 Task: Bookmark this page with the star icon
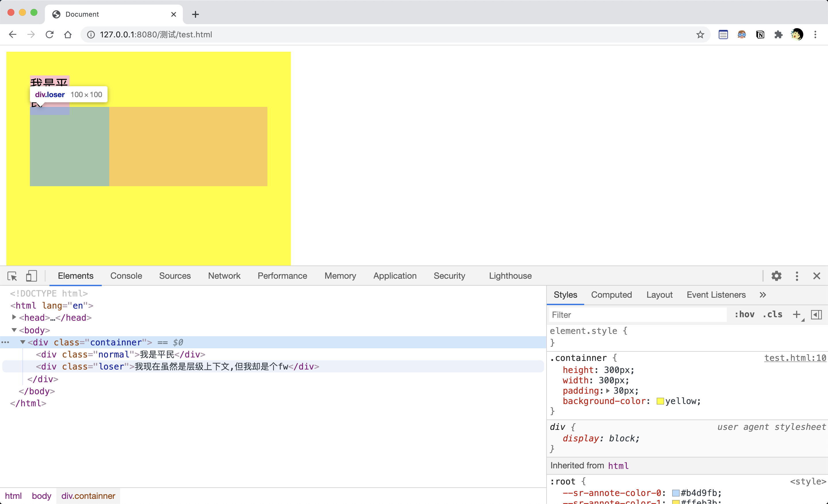tap(700, 34)
